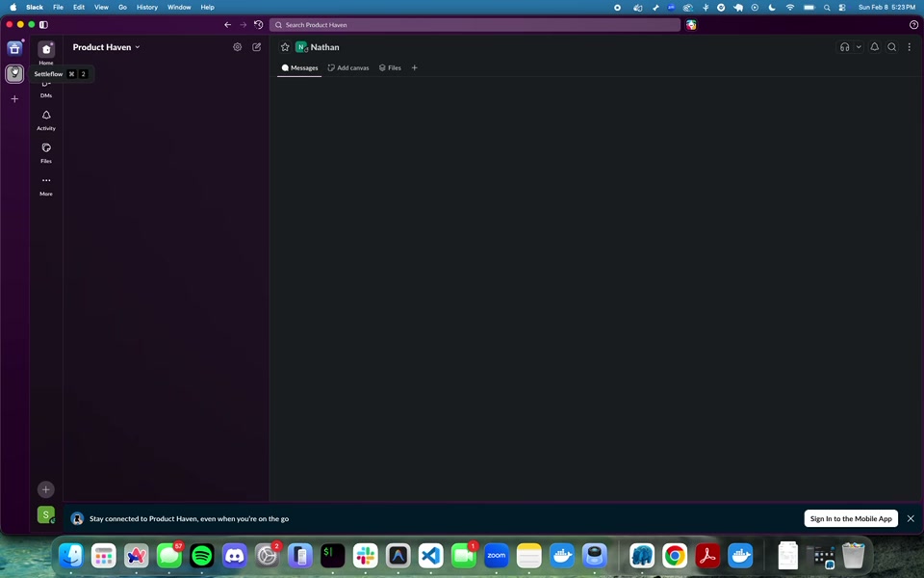Click Sign In to the Mobile App

point(851,518)
